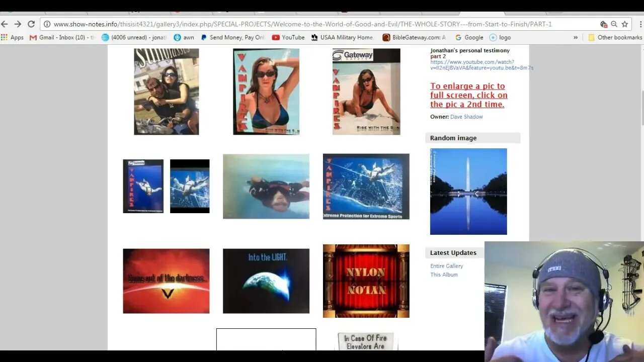
Task: Open the Sunglasses jet ski couple thumbnail
Action: 167,92
